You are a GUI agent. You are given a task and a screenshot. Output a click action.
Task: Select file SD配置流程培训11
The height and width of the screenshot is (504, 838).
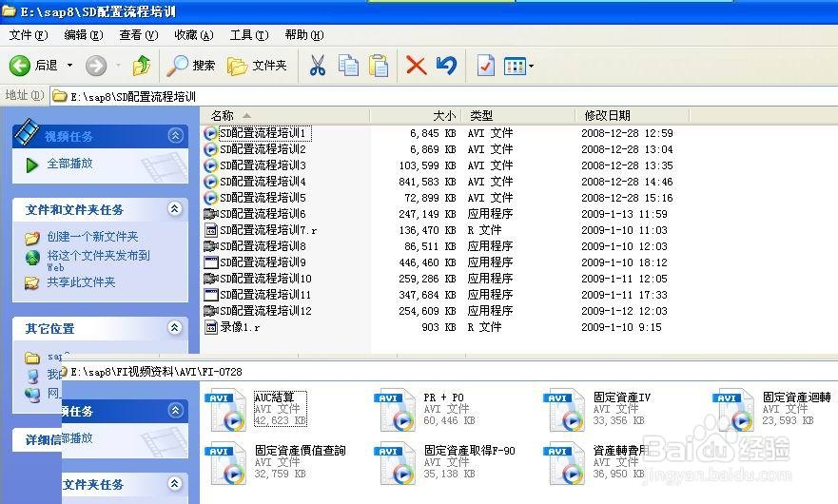pyautogui.click(x=265, y=295)
